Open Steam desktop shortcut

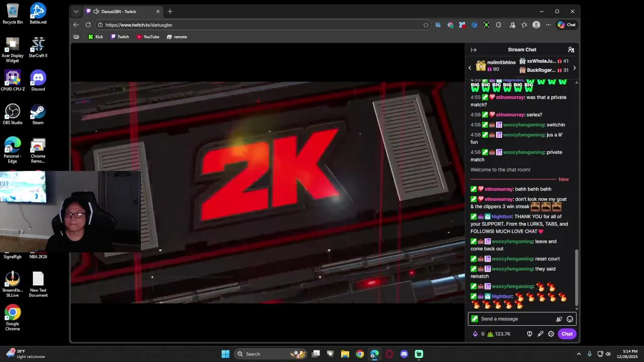coord(38,114)
